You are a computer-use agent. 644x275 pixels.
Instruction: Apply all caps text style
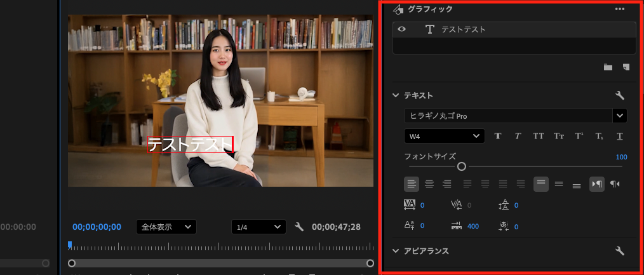[x=538, y=136]
